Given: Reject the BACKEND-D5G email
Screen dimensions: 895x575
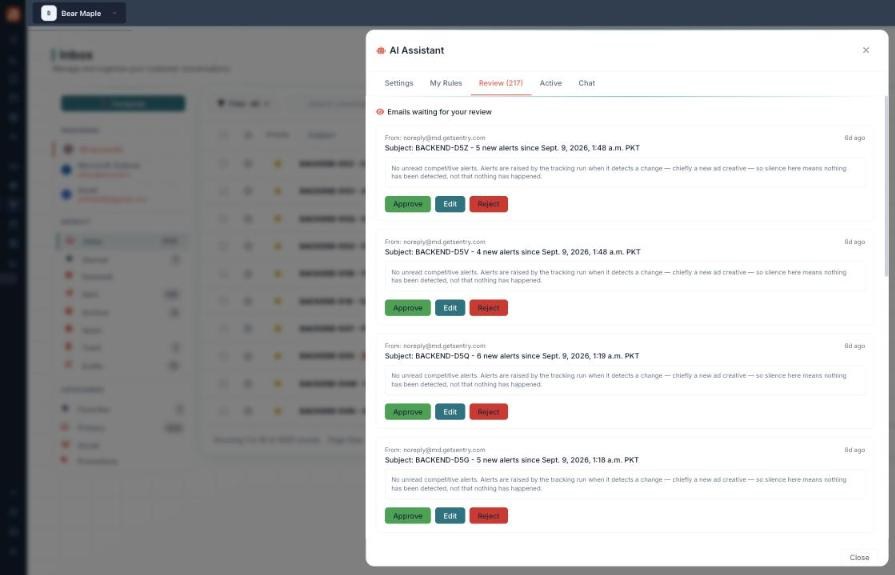Looking at the screenshot, I should point(489,516).
